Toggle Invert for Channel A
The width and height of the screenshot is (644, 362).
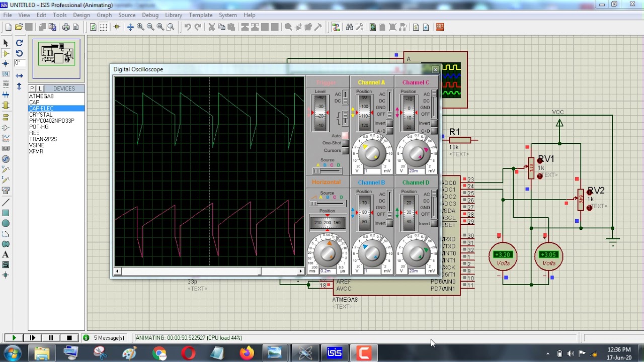389,124
